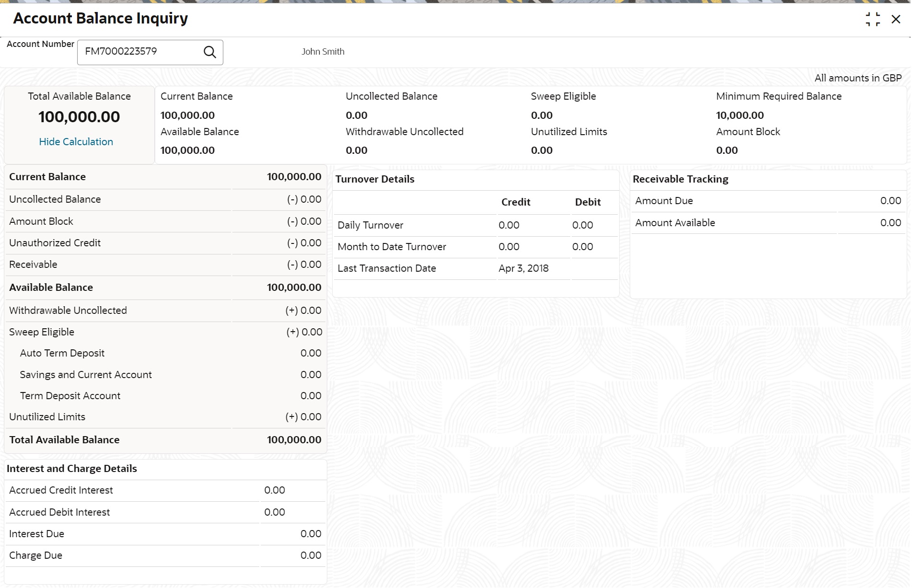Screen dimensions: 912x588
Task: Click the Charge Due row label
Action: tap(35, 555)
